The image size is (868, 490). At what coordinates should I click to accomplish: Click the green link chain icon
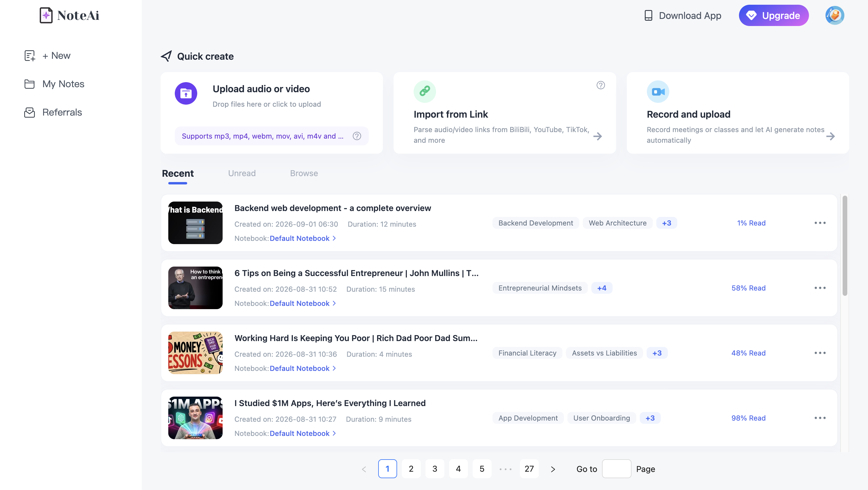point(425,91)
